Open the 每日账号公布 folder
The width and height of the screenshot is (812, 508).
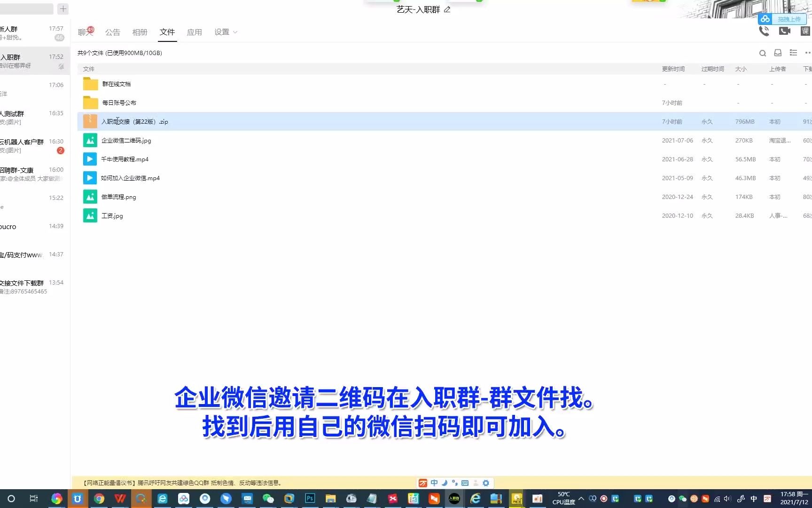(x=118, y=103)
